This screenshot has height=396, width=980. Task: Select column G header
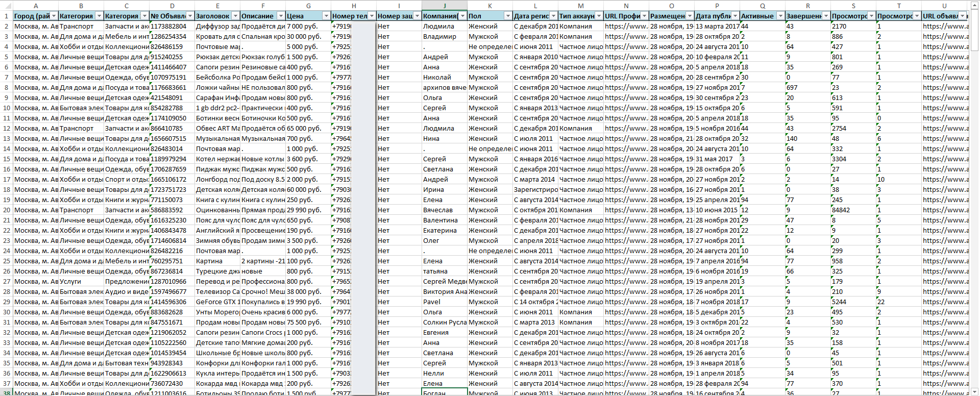pos(308,6)
